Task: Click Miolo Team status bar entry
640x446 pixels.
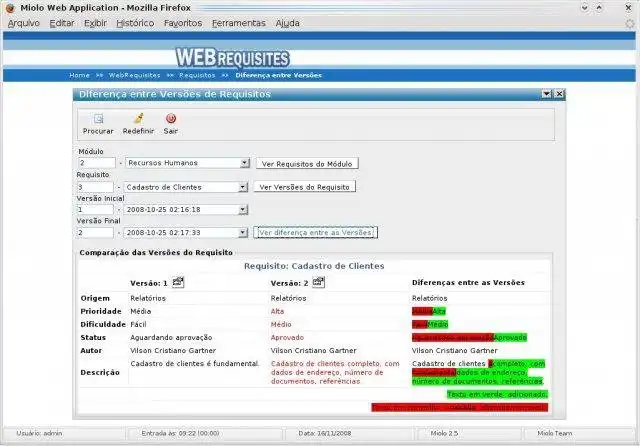Action: click(x=555, y=433)
